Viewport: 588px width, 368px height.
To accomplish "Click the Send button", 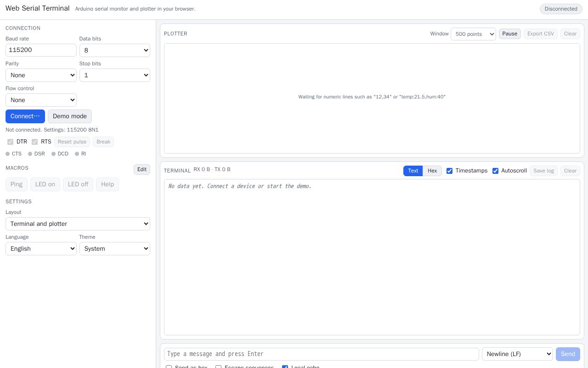I will tap(568, 354).
